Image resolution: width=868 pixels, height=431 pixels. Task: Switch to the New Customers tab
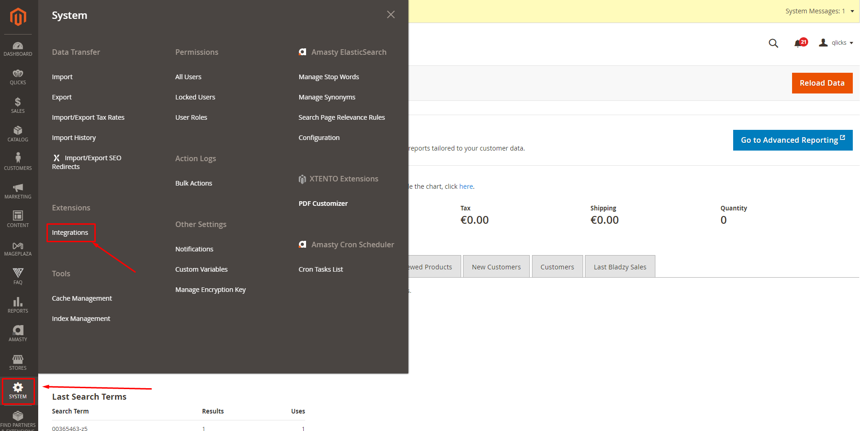(496, 267)
